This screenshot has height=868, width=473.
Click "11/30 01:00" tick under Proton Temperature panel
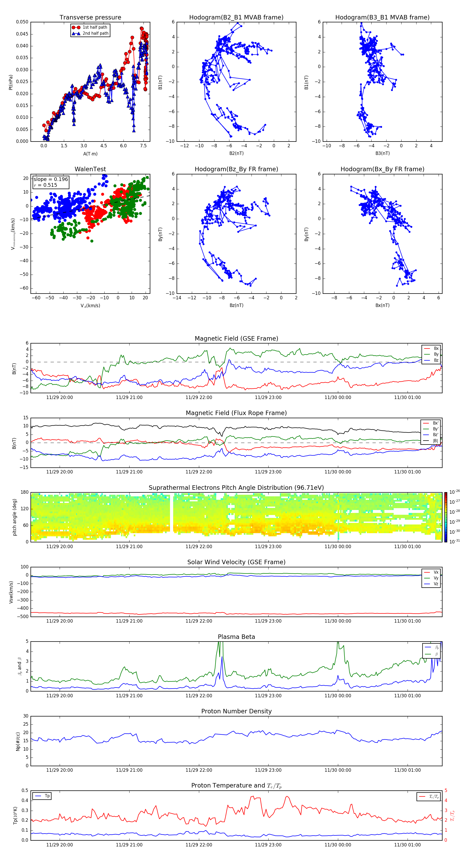click(x=407, y=845)
